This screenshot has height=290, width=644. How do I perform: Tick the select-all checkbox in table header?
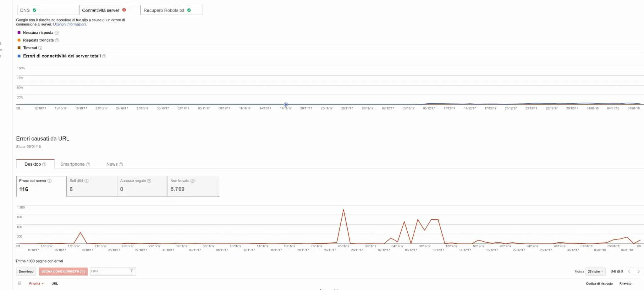[19, 283]
